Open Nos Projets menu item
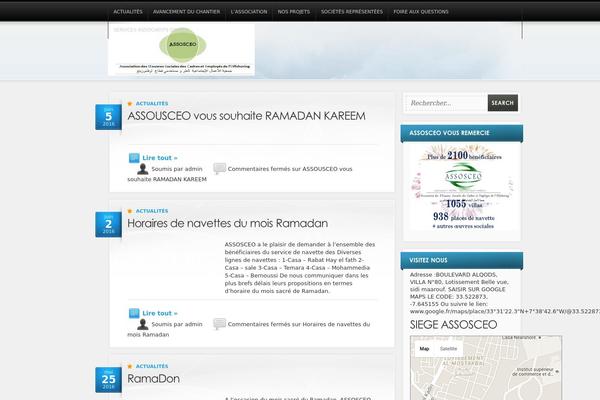Viewport: 600px width, 400px height. (293, 12)
